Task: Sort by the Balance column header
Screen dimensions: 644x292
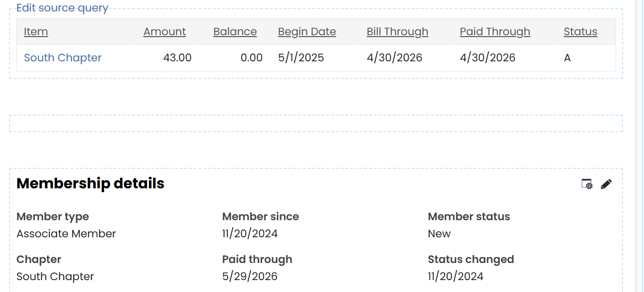Action: click(235, 31)
